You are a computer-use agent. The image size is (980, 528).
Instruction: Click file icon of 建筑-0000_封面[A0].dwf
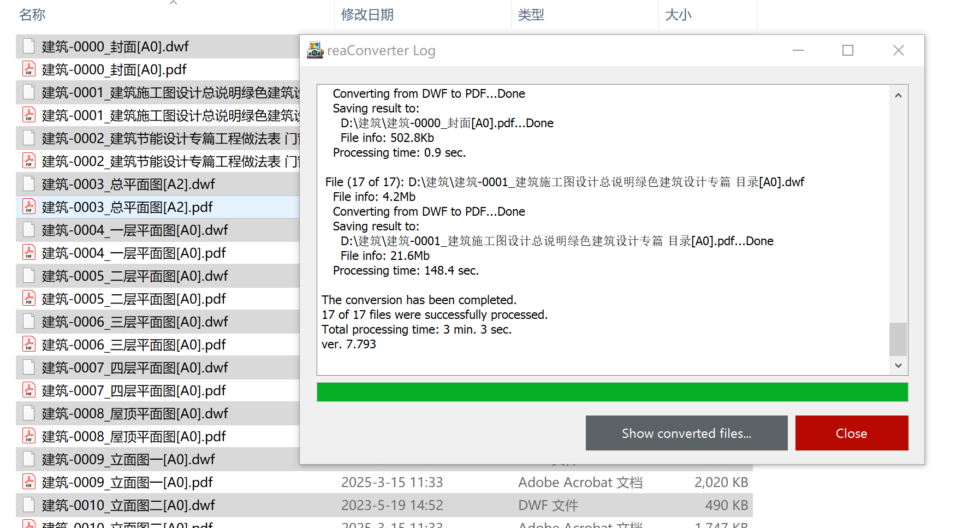tap(29, 46)
